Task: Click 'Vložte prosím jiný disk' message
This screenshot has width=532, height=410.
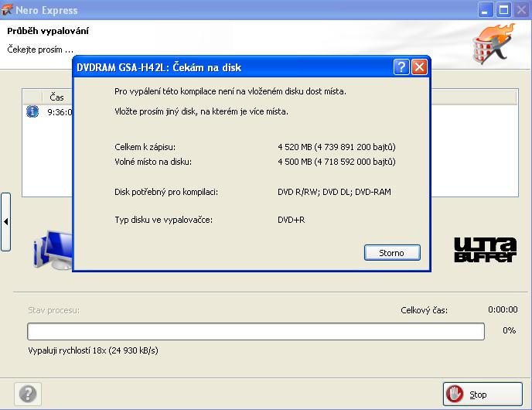Action: pos(201,111)
